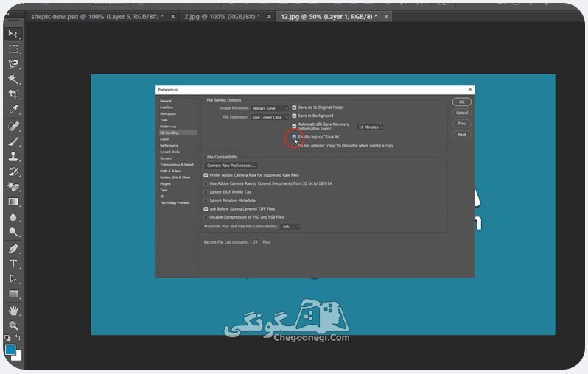Select the Rectangular Marquee tool
Image resolution: width=588 pixels, height=374 pixels.
click(x=13, y=49)
